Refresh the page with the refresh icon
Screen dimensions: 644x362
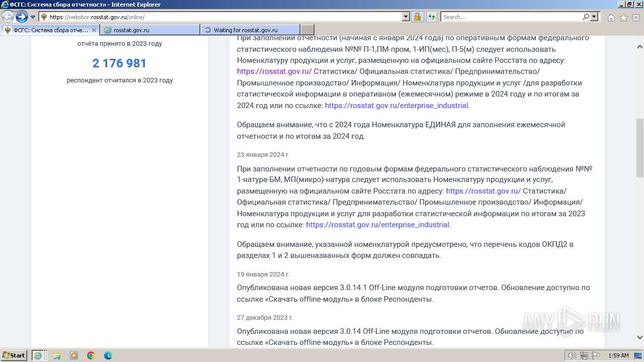pos(431,17)
